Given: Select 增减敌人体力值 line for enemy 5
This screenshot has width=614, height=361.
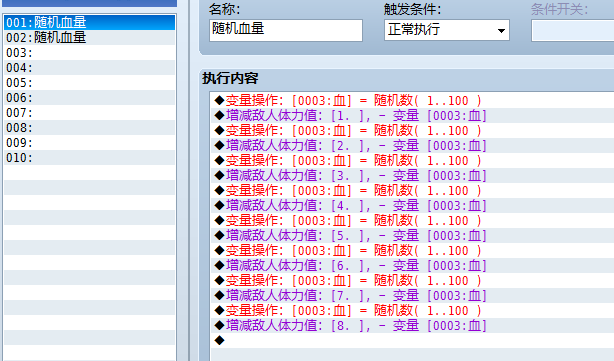Looking at the screenshot, I should point(413,235).
